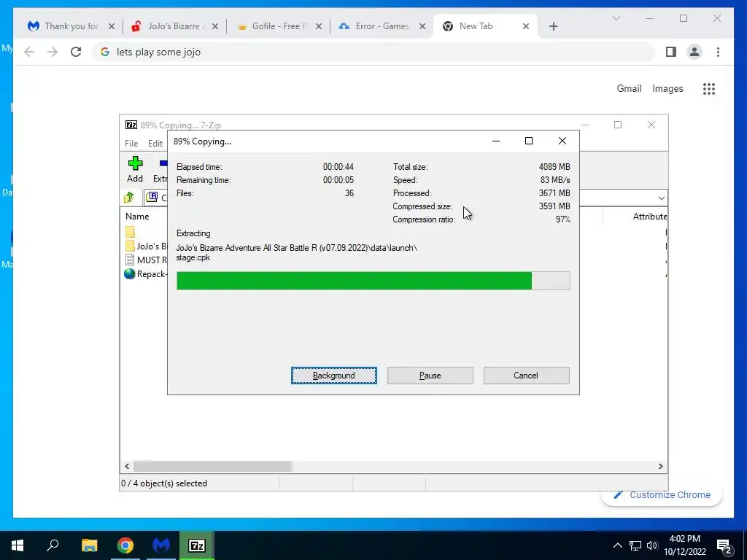The width and height of the screenshot is (747, 560).
Task: Click the Chrome forward arrow
Action: [x=53, y=52]
